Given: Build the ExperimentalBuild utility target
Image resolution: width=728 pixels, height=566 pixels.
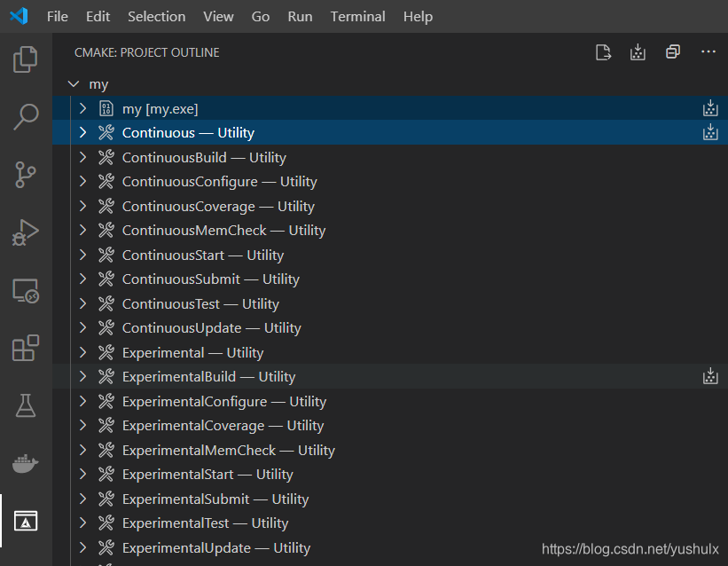Looking at the screenshot, I should pos(710,376).
